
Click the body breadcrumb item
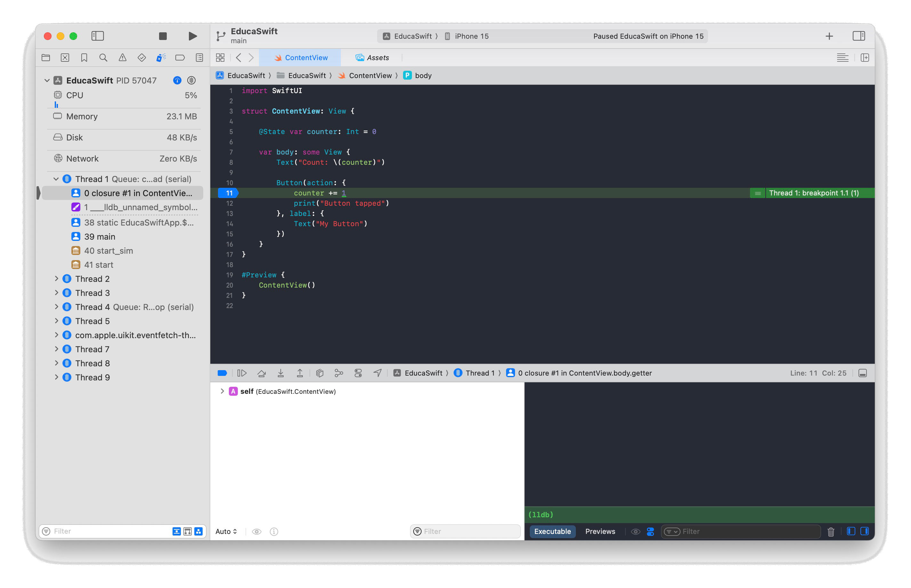pos(417,75)
